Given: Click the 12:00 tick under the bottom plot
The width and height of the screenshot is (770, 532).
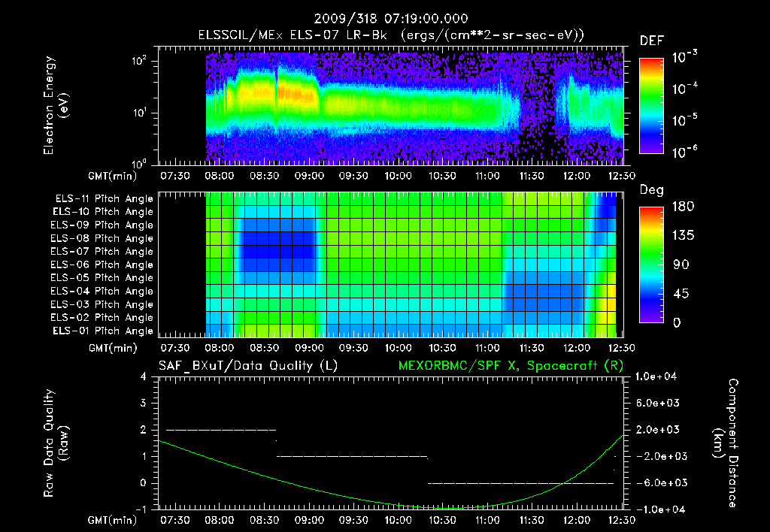Looking at the screenshot, I should click(576, 520).
